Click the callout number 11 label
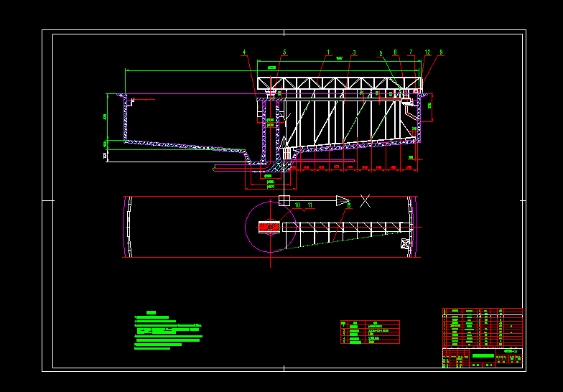Viewport: 563px width, 392px height. click(310, 205)
